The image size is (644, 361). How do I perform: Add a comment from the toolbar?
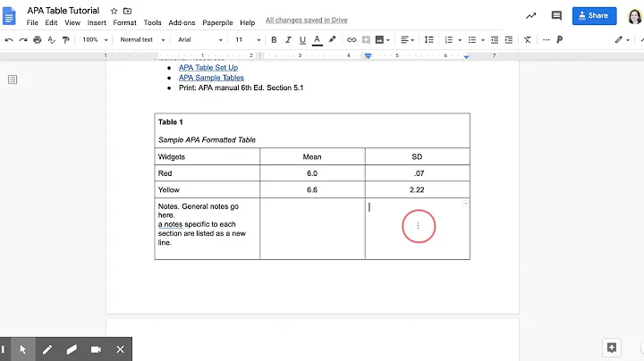point(366,40)
